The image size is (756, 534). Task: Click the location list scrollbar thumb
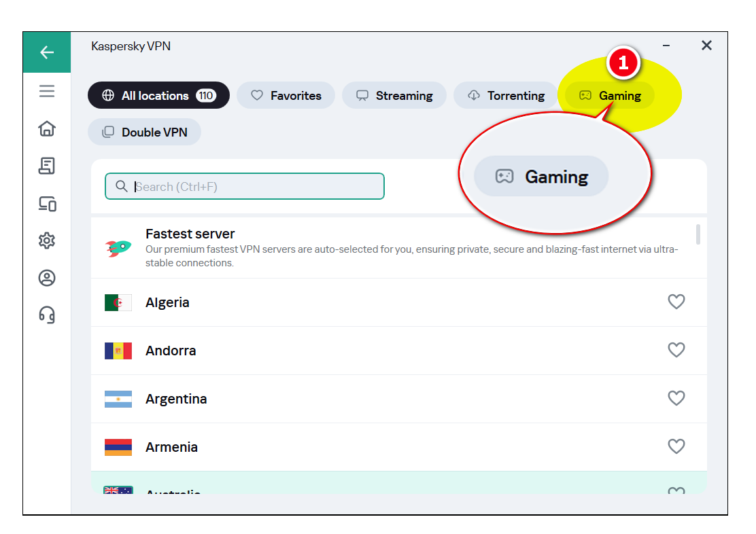click(698, 234)
